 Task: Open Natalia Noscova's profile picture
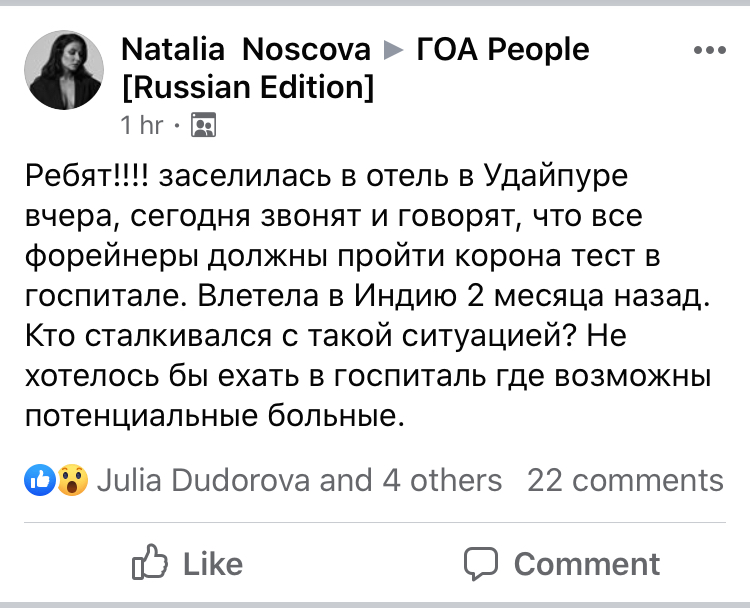[x=63, y=69]
